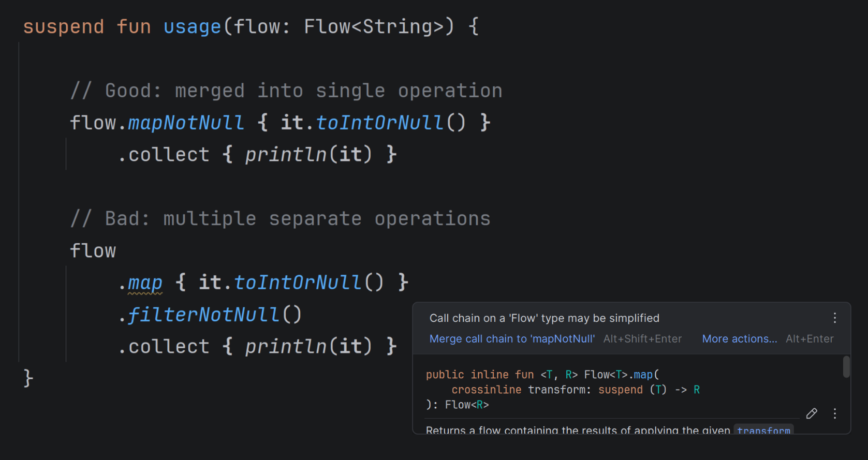Image resolution: width=868 pixels, height=460 pixels.
Task: Follow the "transform" link in the documentation text
Action: point(763,430)
